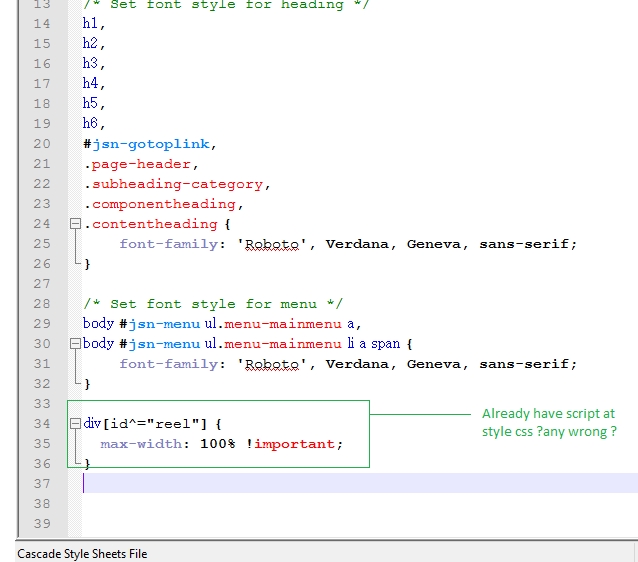This screenshot has height=562, width=638.
Task: Click the 'Set font style for menu' comment
Action: [x=213, y=304]
